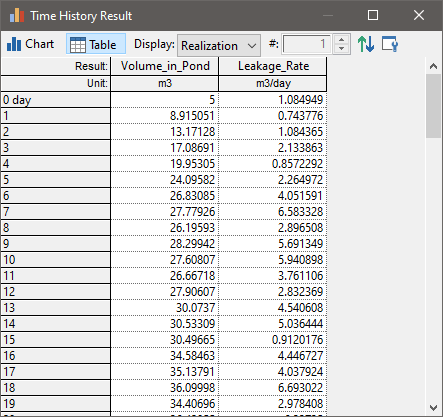Click cell with value 34.58463
Image resolution: width=443 pixels, height=417 pixels.
click(x=165, y=356)
